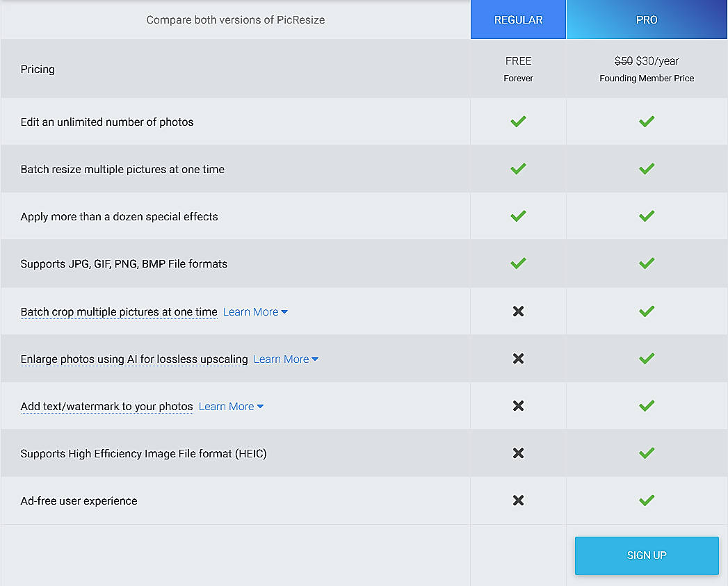The width and height of the screenshot is (728, 586).
Task: Click Pro checkmark for batch resize row
Action: tap(647, 169)
